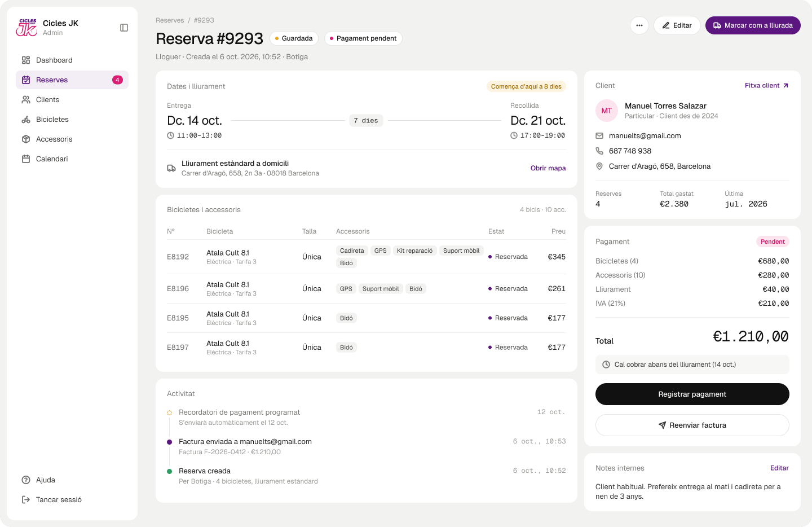Image resolution: width=812 pixels, height=527 pixels.
Task: Click the Editar button
Action: tap(677, 25)
